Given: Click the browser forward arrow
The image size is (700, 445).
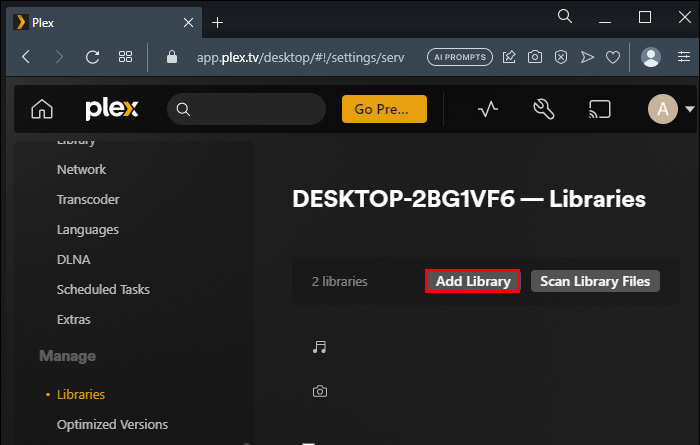Looking at the screenshot, I should coord(59,57).
